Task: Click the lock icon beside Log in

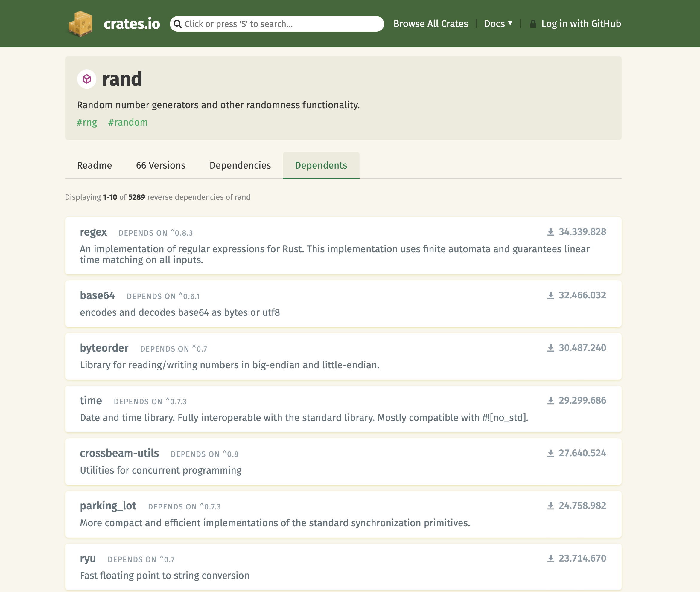Action: pyautogui.click(x=533, y=24)
